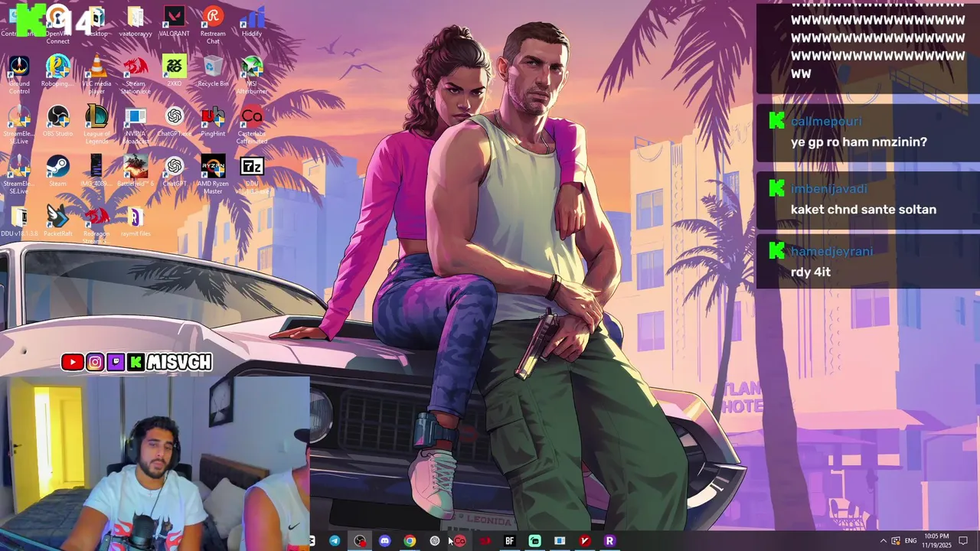This screenshot has height=551, width=980.
Task: Select the DDU v18.1.3.8.exe 7z file
Action: click(x=252, y=174)
